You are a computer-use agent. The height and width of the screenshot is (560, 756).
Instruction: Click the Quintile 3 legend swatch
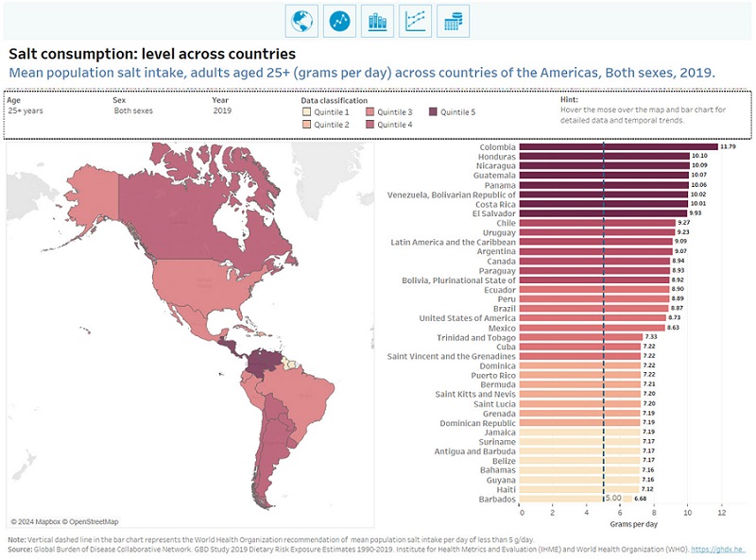[x=369, y=112]
